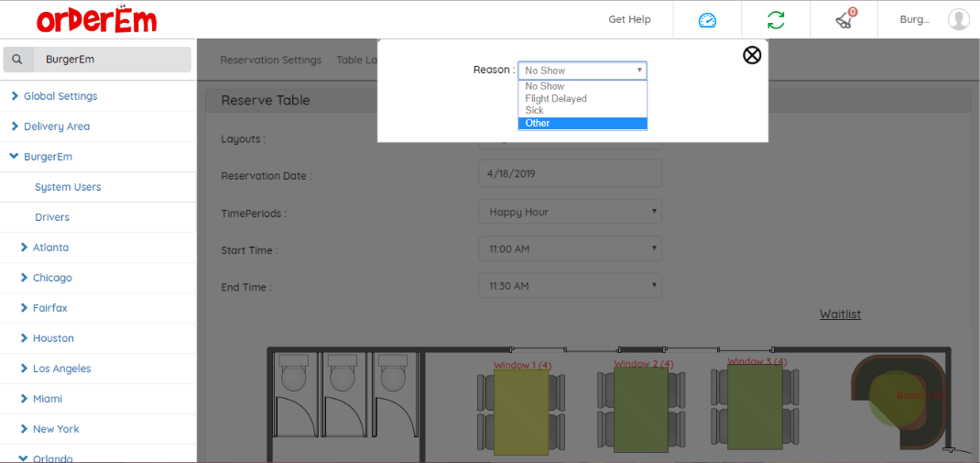The height and width of the screenshot is (463, 980).
Task: Close the Reason popup dialog
Action: 752,55
